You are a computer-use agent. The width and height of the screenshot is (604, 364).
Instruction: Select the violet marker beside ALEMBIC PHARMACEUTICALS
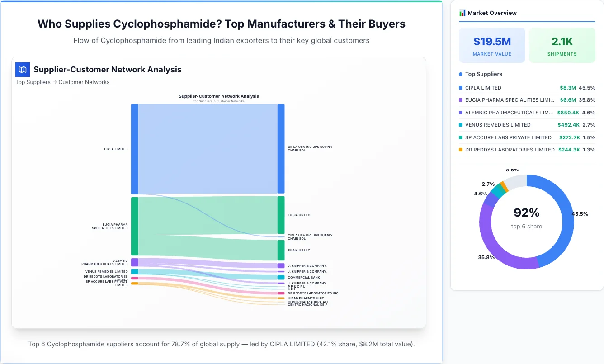[x=460, y=113]
